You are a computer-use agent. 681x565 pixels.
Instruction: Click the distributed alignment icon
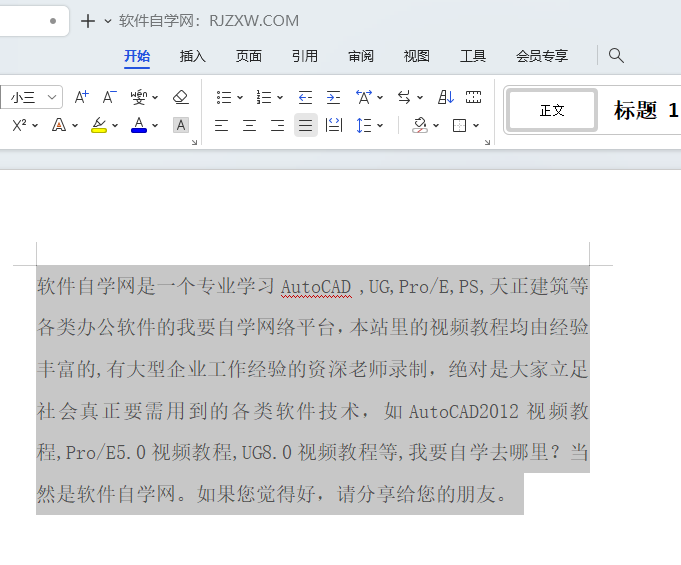pos(334,126)
